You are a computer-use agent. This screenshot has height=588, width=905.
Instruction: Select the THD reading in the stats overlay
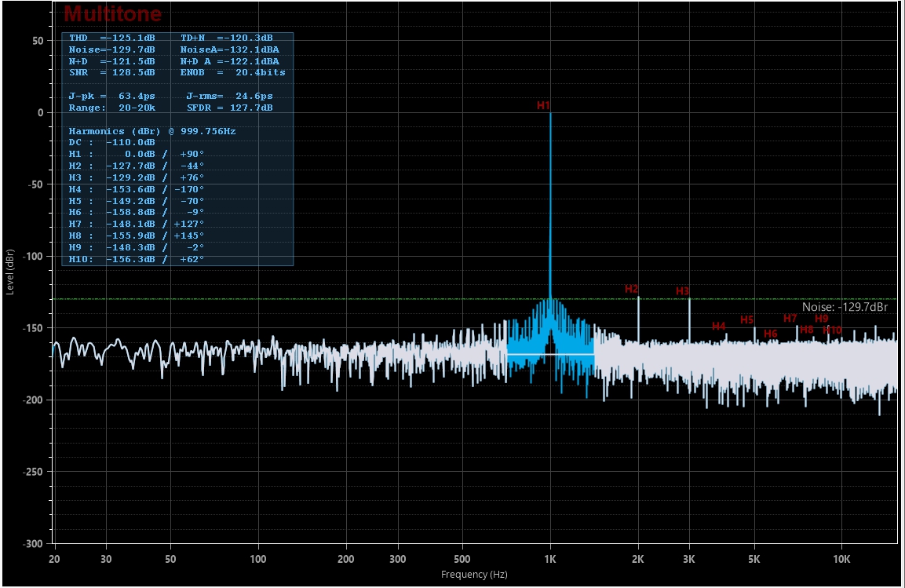pyautogui.click(x=111, y=38)
